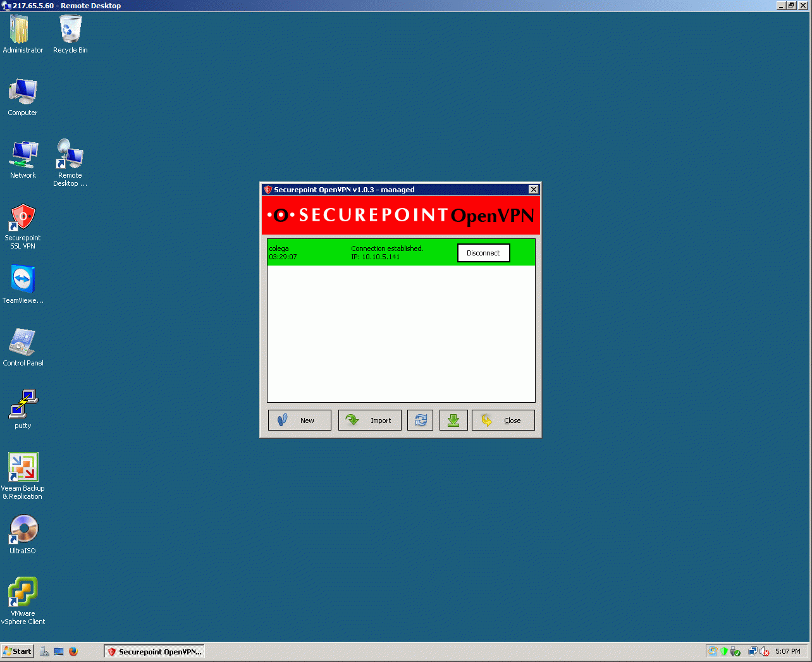This screenshot has height=662, width=812.
Task: Click the muted volume tray icon
Action: (764, 651)
